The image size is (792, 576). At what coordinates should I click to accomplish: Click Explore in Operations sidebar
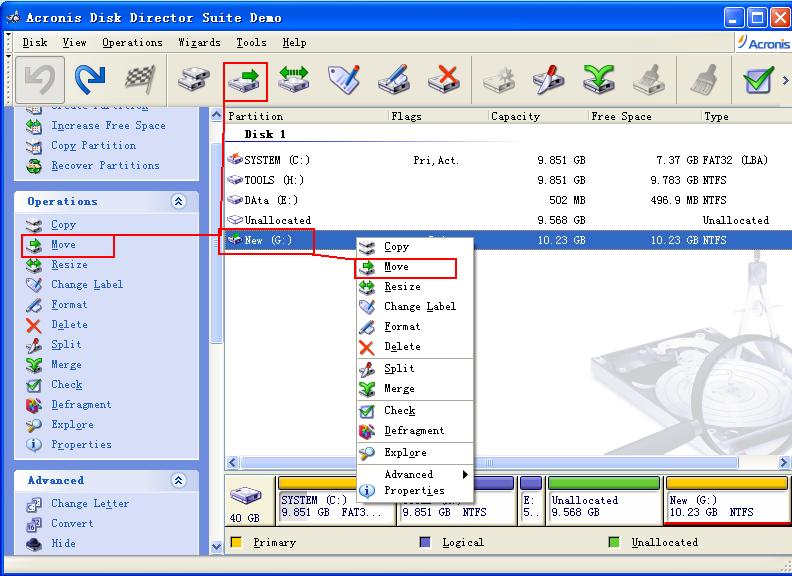[x=72, y=424]
